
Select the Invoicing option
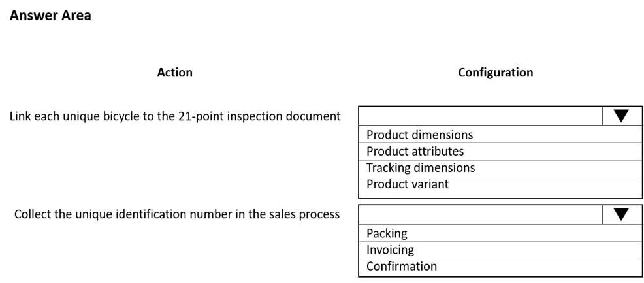[500, 250]
